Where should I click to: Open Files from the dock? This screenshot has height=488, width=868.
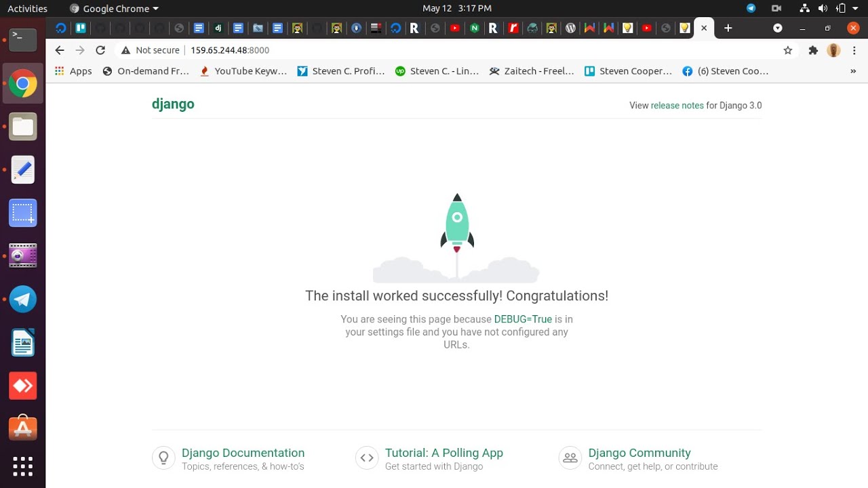22,127
